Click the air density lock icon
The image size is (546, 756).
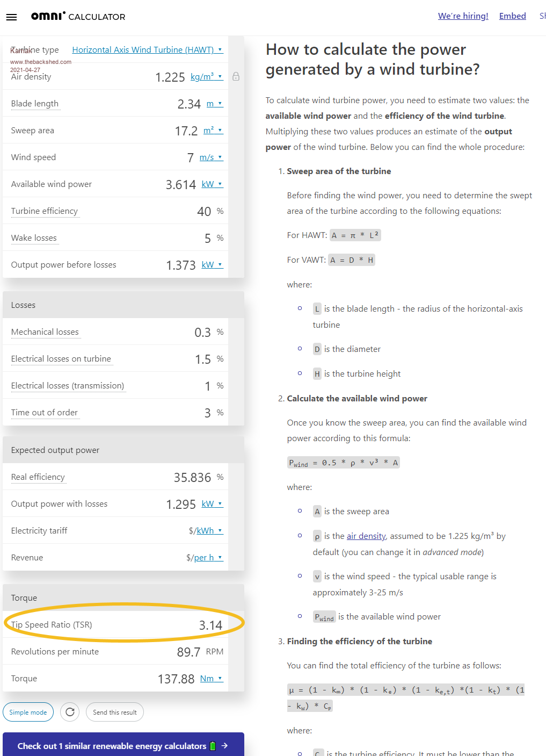click(x=236, y=77)
